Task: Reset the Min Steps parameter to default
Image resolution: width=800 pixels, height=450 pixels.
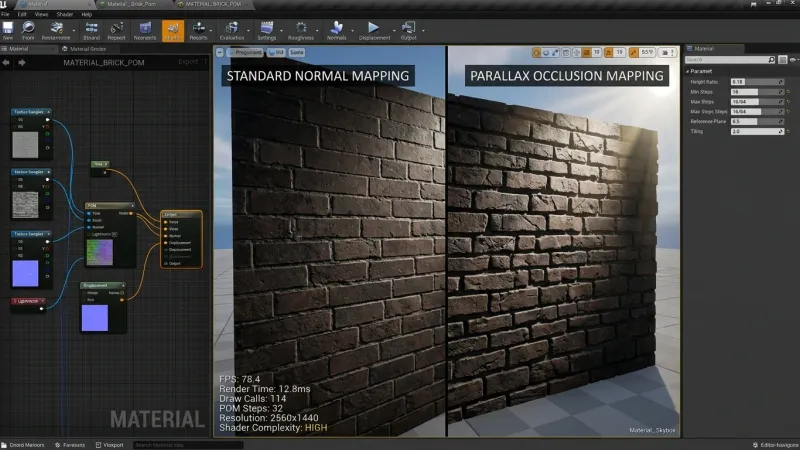Action: pyautogui.click(x=789, y=92)
